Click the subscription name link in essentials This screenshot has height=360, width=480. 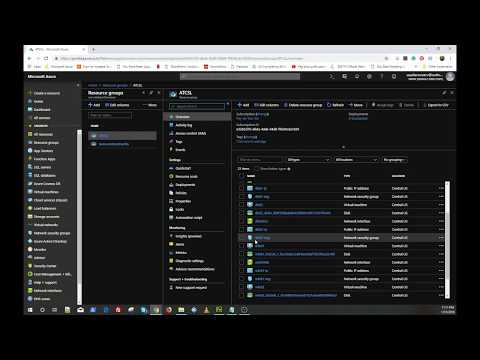pyautogui.click(x=247, y=118)
